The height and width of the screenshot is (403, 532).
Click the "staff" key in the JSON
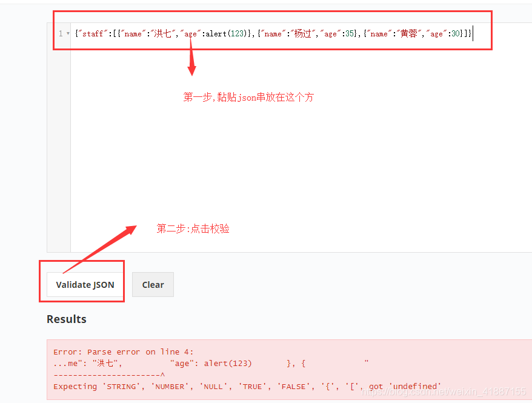(93, 33)
